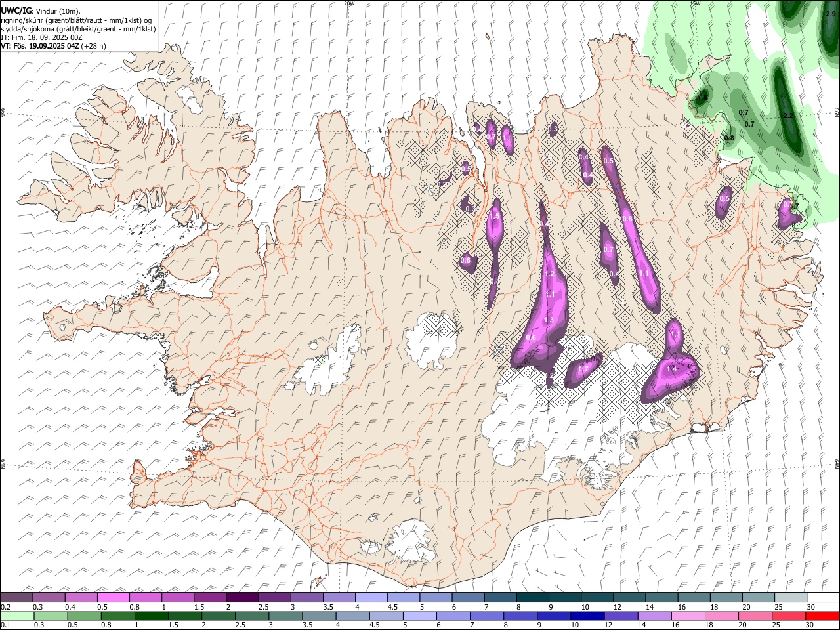The height and width of the screenshot is (630, 840).
Task: Click deep blue lower-row swatch labeled 10
Action: pyautogui.click(x=588, y=616)
